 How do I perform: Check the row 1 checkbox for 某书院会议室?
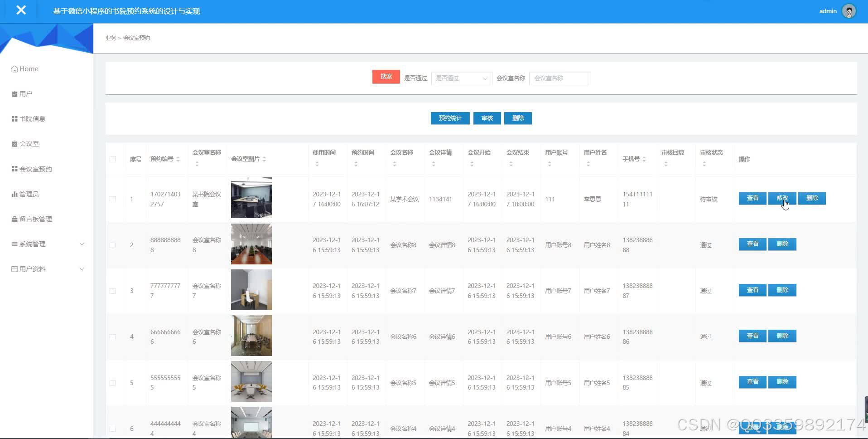point(112,199)
